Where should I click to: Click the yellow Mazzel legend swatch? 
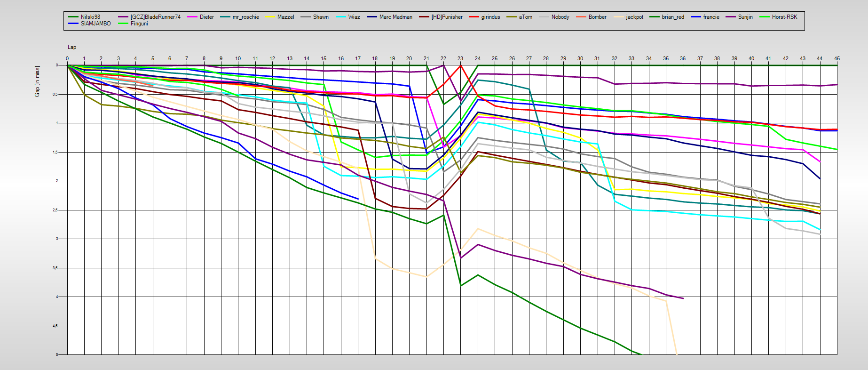pyautogui.click(x=269, y=17)
